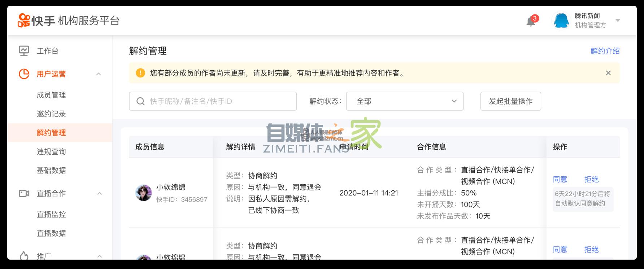Collapse the 直播合作 section
Screen dimensions: 644x269
pos(100,194)
